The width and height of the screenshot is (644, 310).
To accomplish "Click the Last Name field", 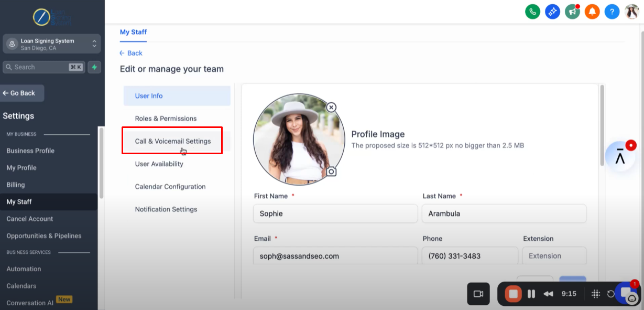I will (x=504, y=213).
